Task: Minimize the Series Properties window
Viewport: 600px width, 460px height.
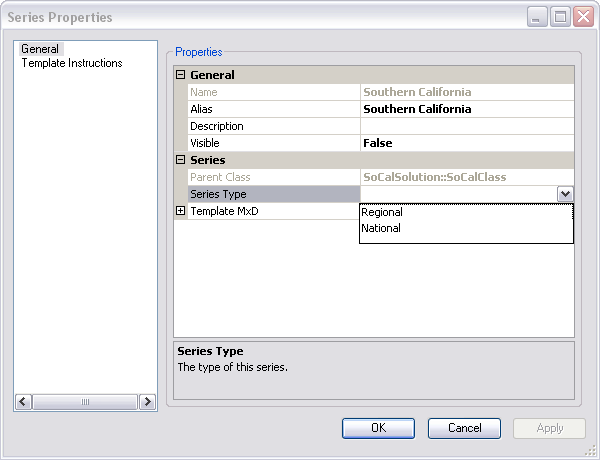Action: (538, 17)
